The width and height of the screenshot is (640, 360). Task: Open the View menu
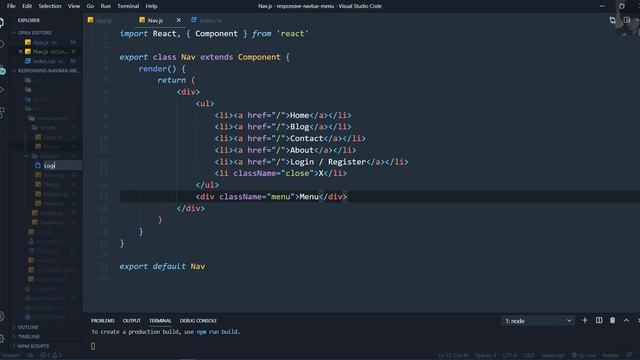click(x=73, y=6)
